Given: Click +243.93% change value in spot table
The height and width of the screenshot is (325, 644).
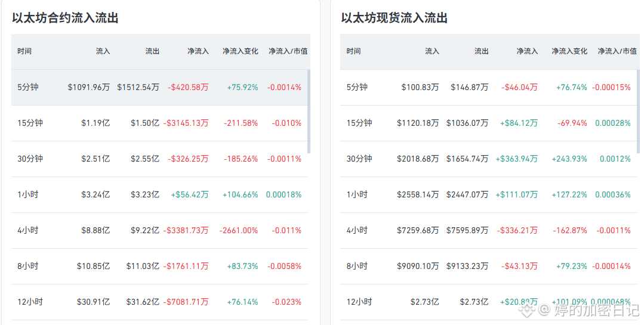Looking at the screenshot, I should (569, 159).
